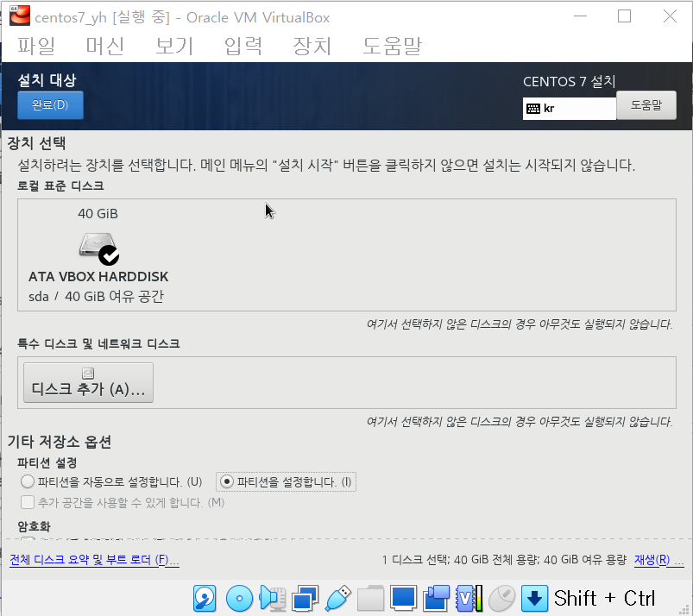Click the USB devices status icon
The height and width of the screenshot is (616, 693).
338,599
